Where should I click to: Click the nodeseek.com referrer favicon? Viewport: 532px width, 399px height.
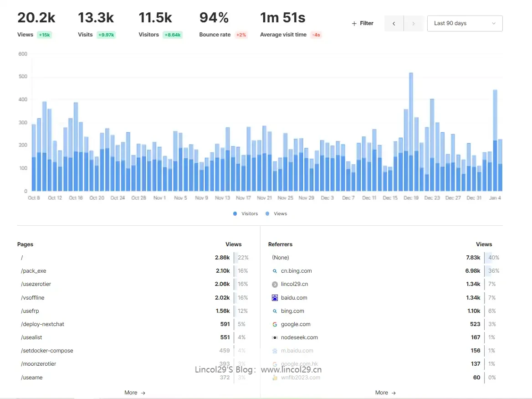pyautogui.click(x=275, y=337)
